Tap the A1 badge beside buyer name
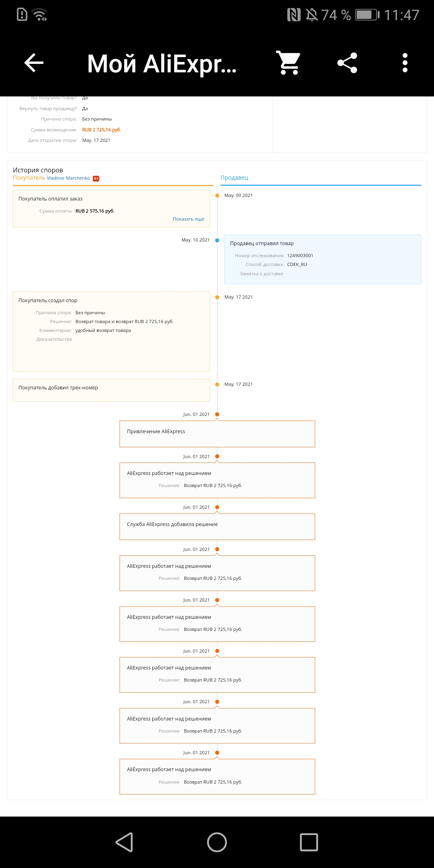 pos(96,178)
